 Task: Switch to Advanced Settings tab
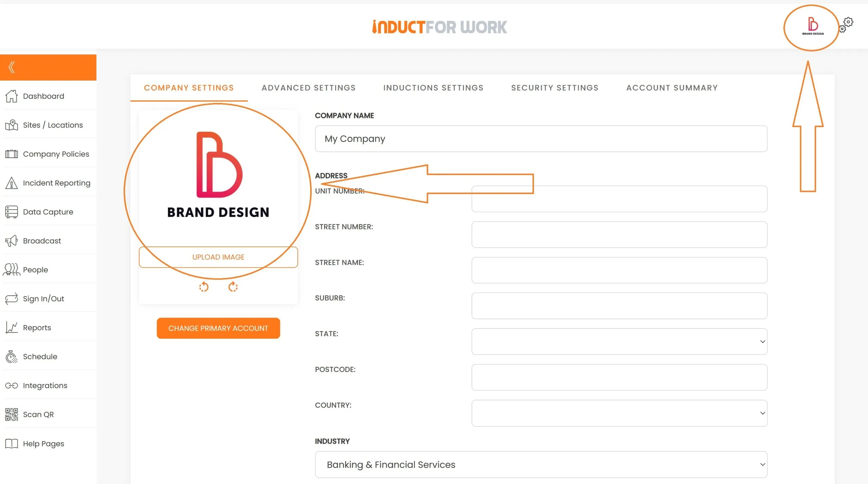tap(309, 88)
